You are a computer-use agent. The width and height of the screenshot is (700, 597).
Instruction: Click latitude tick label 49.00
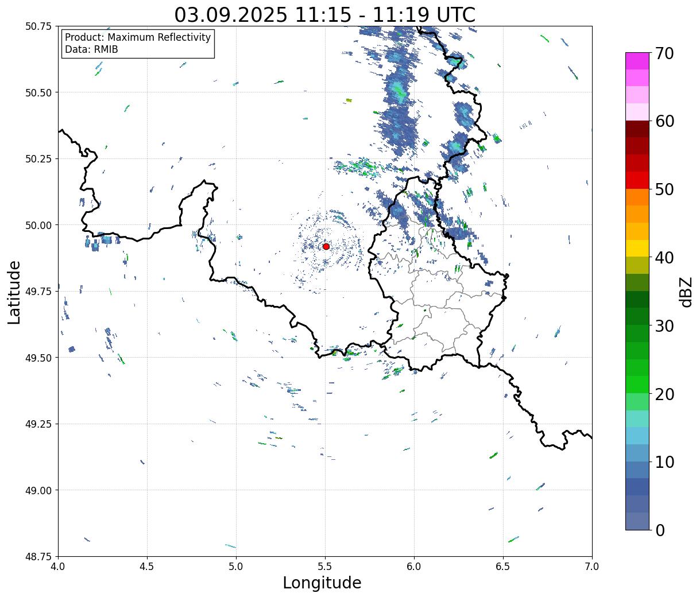(38, 490)
